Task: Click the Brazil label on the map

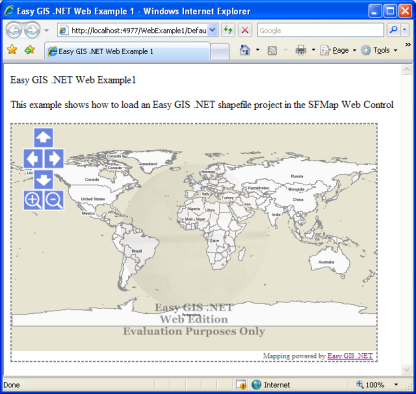Action: tap(137, 251)
